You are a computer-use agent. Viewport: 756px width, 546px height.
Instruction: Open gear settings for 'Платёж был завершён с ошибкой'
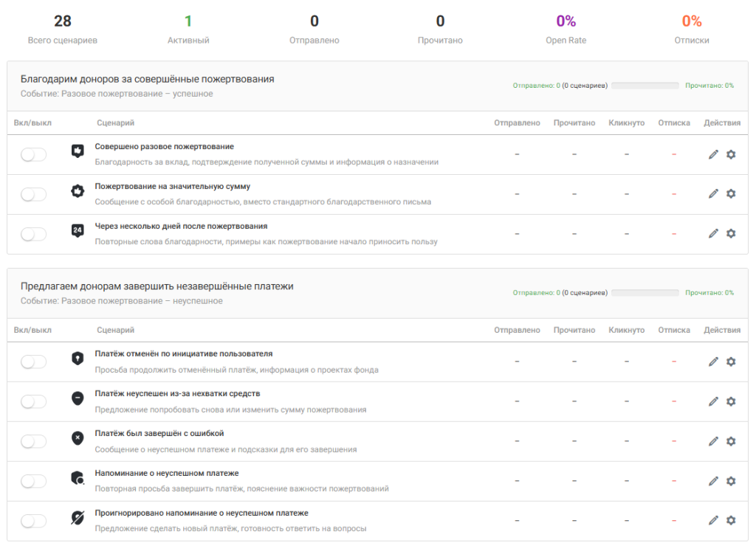coord(731,441)
